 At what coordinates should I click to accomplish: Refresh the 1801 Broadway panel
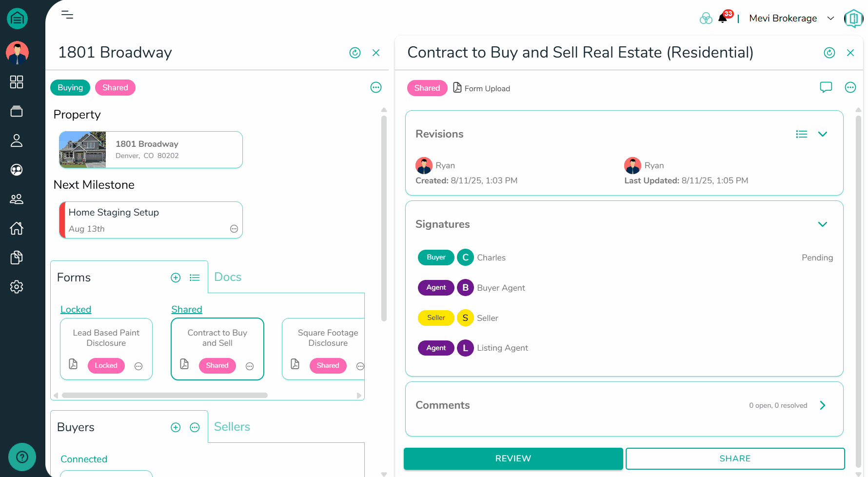coord(355,53)
